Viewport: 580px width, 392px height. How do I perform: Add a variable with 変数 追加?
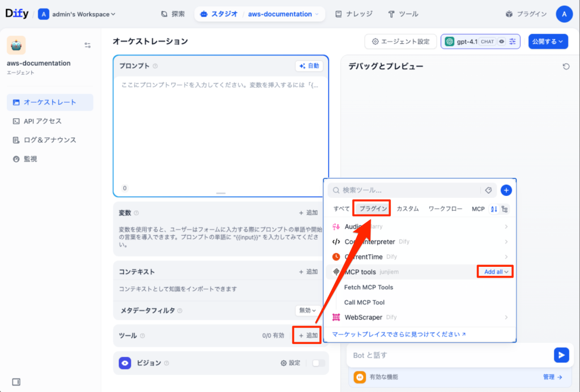(309, 212)
